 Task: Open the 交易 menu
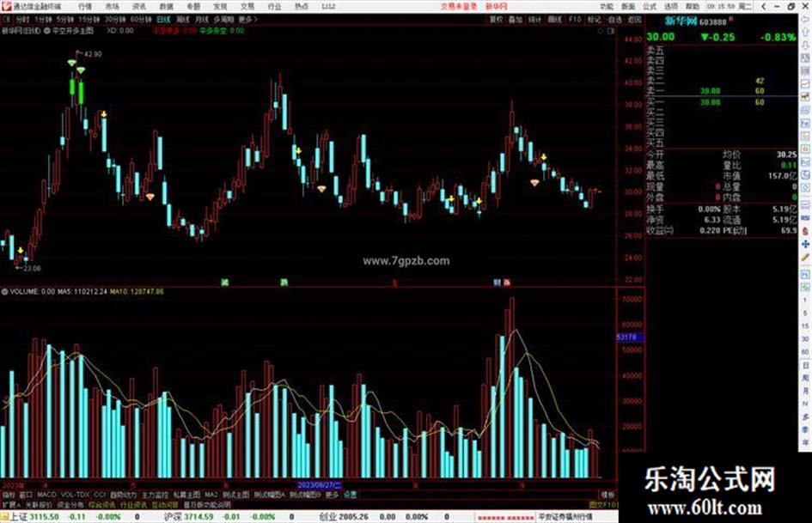click(247, 6)
